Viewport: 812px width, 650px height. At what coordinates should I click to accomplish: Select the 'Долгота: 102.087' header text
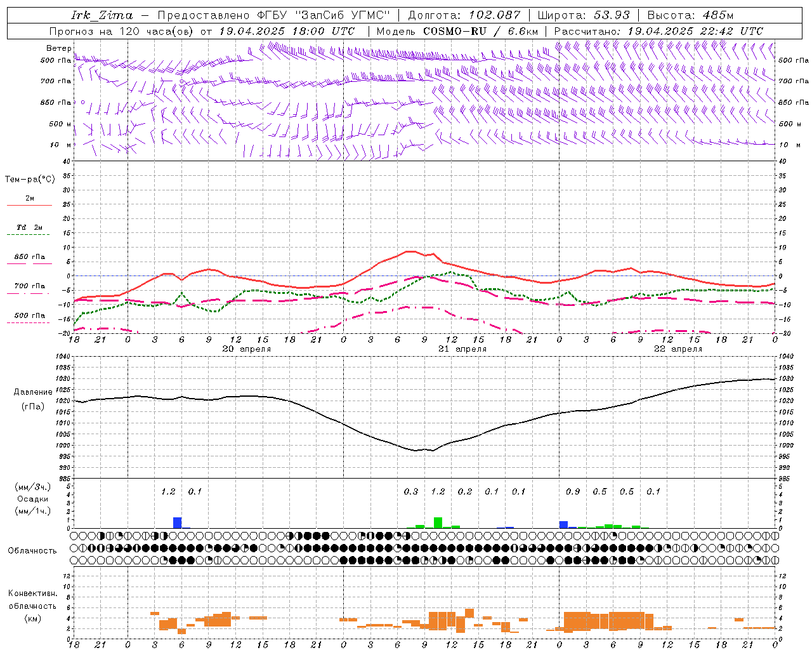tap(464, 15)
